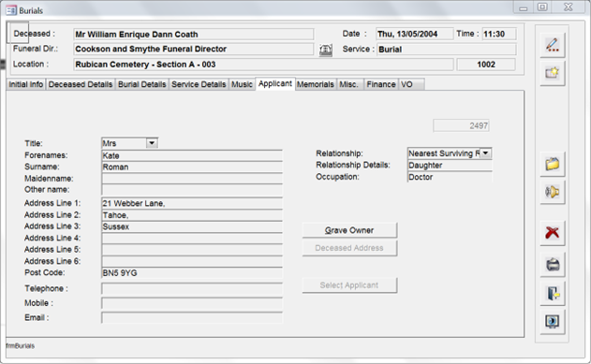Screen dimensions: 591x364
Task: Click the exit door icon
Action: 553,293
